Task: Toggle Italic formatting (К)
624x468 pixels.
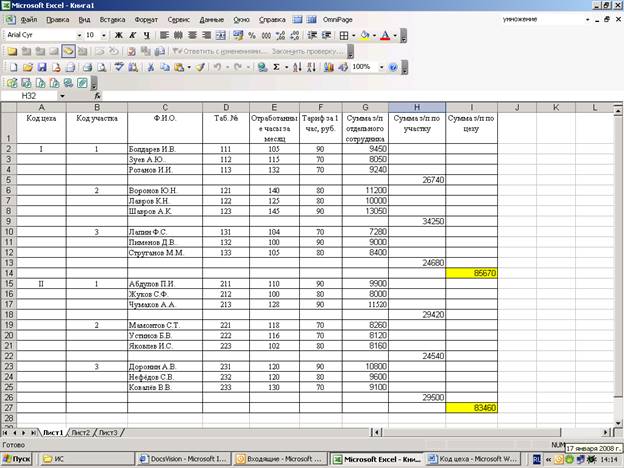Action: click(x=132, y=35)
